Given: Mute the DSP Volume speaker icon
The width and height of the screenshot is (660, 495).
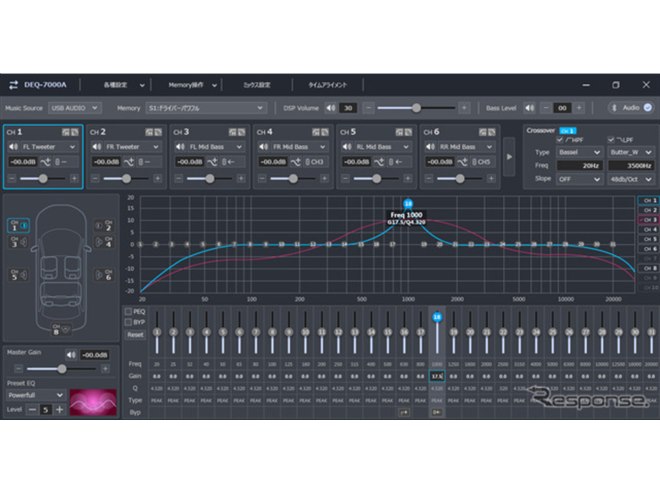Looking at the screenshot, I should point(331,108).
